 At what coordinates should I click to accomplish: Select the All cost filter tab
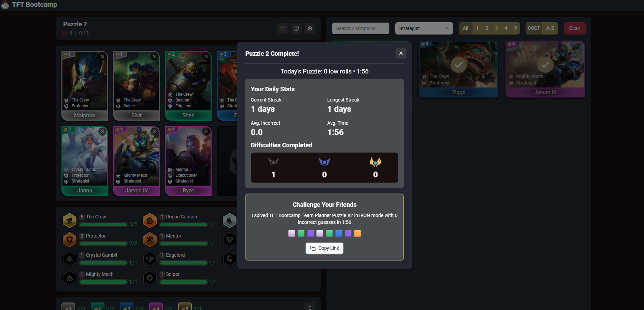tap(466, 28)
